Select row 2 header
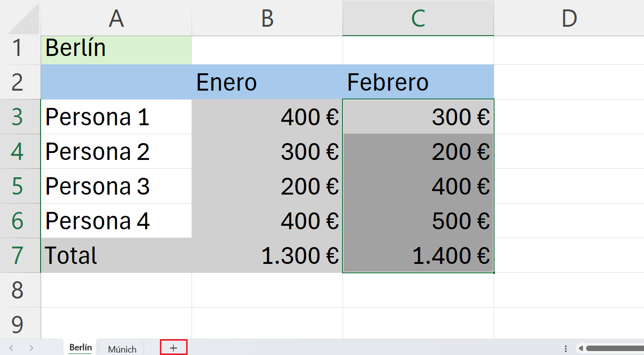Image resolution: width=644 pixels, height=355 pixels. tap(17, 82)
